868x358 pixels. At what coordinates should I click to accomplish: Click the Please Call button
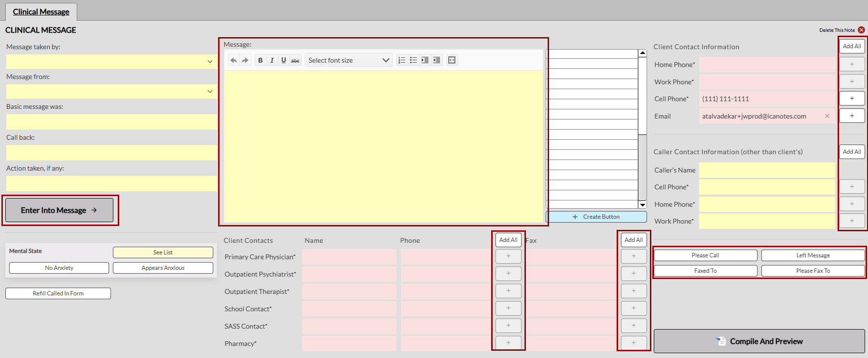coord(705,255)
